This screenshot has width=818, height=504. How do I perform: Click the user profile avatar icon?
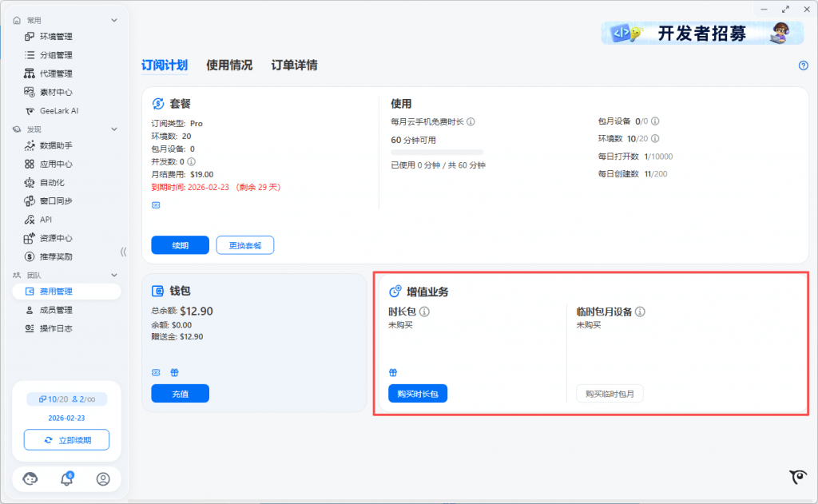[x=103, y=479]
